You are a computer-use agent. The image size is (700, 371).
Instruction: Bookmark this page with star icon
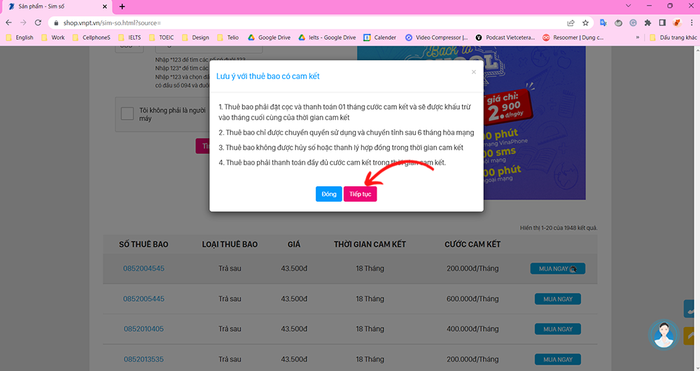point(585,23)
